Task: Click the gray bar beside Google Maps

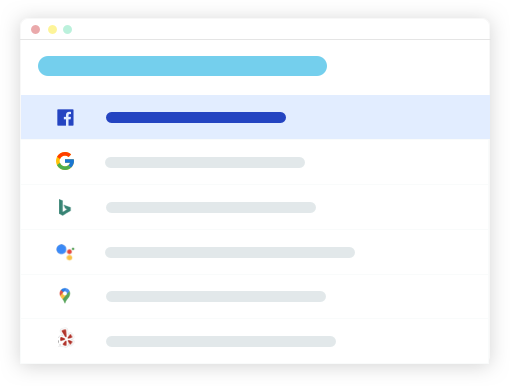Action: pos(216,296)
